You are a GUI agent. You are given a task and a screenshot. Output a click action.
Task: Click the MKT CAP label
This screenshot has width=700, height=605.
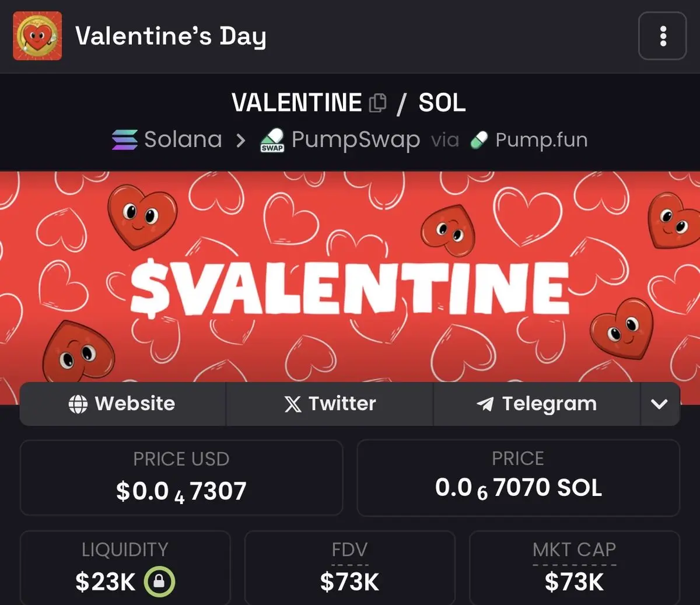click(574, 550)
